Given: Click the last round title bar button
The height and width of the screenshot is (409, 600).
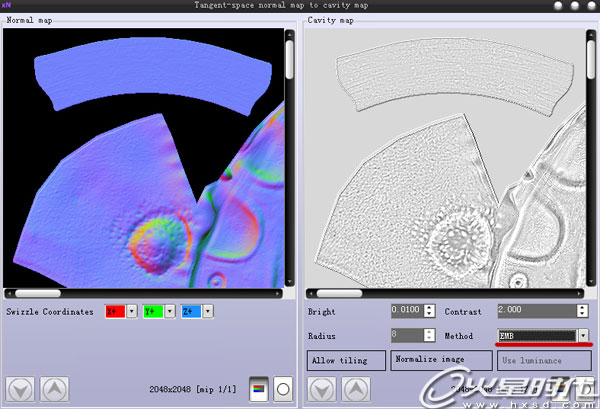Looking at the screenshot, I should click(x=591, y=5).
